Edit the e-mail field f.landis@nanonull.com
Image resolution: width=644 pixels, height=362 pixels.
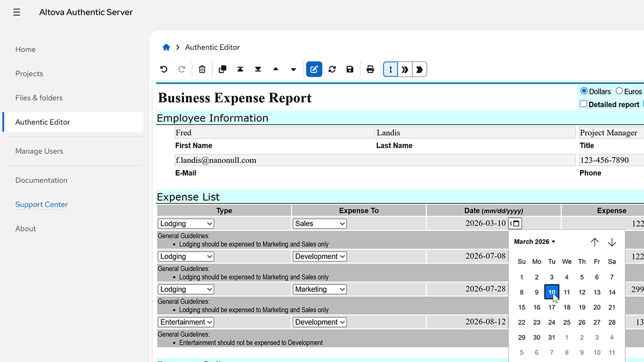(x=375, y=160)
